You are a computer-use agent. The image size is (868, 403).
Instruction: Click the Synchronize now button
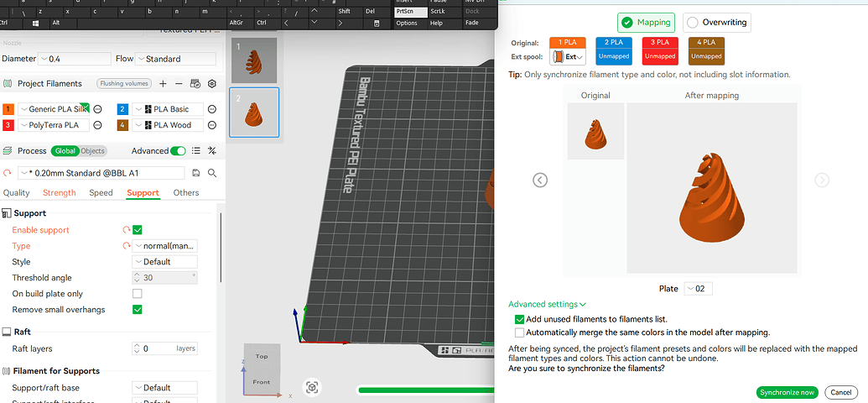787,392
